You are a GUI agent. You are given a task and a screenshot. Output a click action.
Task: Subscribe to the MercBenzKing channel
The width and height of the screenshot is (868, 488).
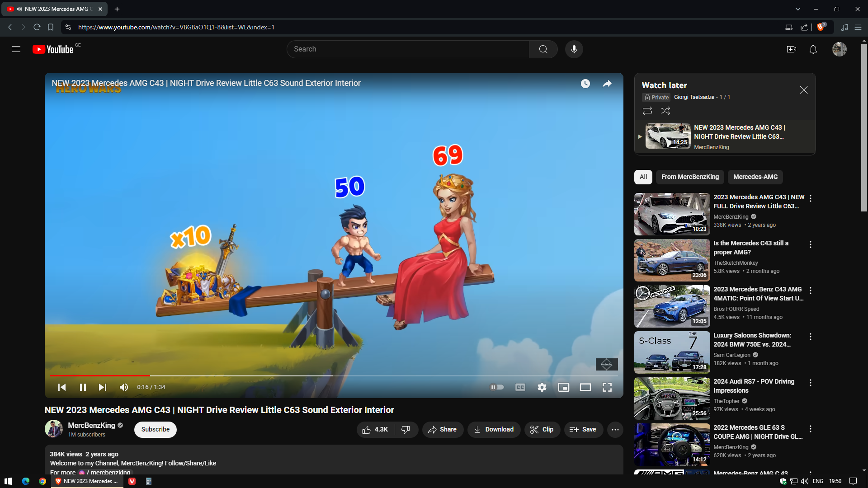(155, 430)
